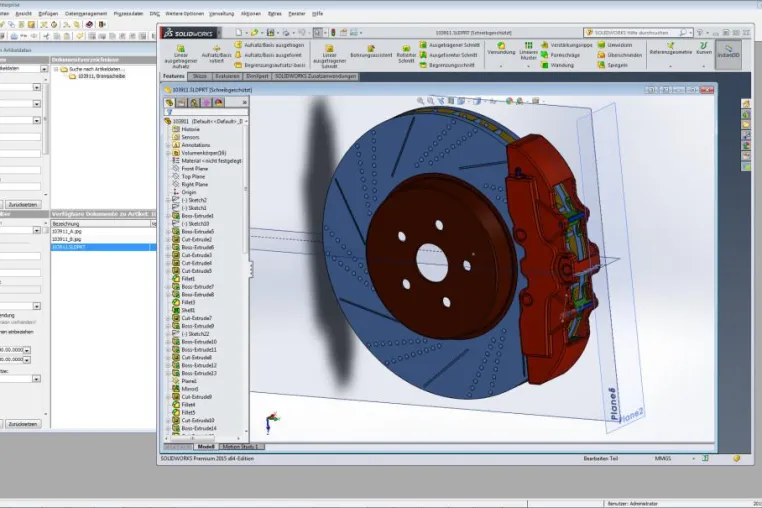Open Datenmanagement menu
The width and height of the screenshot is (762, 508).
point(86,14)
